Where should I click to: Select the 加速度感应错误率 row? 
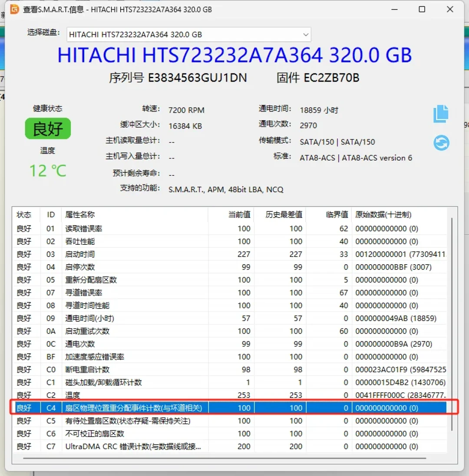click(230, 357)
